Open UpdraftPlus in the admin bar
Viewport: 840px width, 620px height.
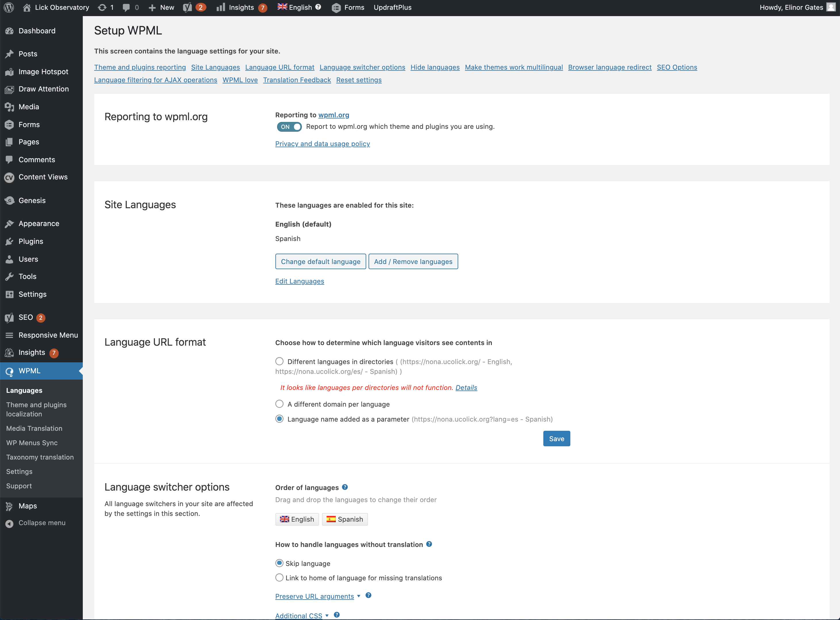point(392,7)
